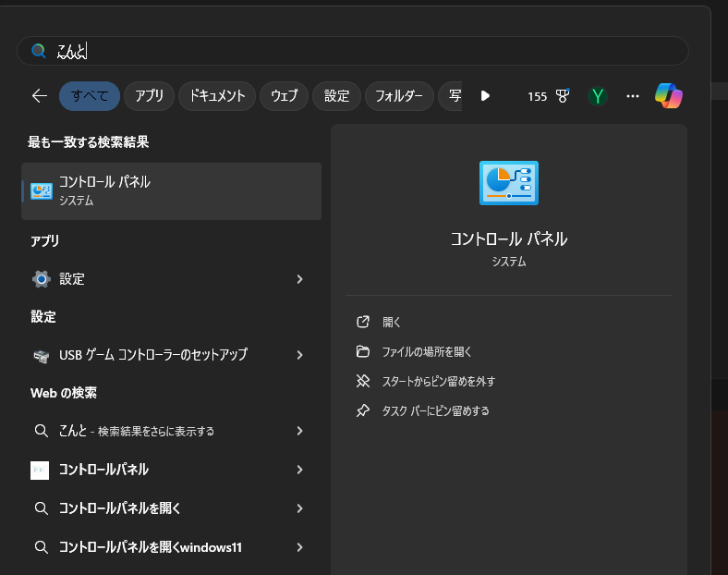Go back with the left arrow icon
The width and height of the screenshot is (728, 575).
[x=40, y=96]
